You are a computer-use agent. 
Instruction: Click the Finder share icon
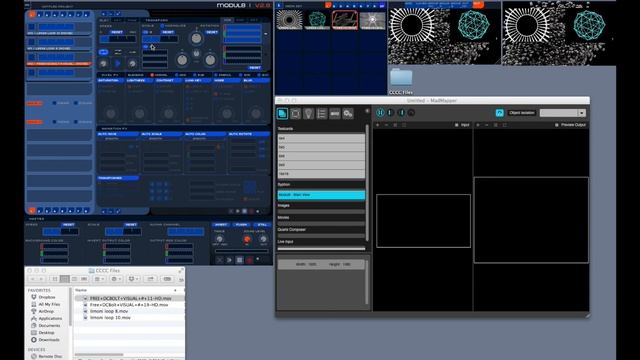151,279
